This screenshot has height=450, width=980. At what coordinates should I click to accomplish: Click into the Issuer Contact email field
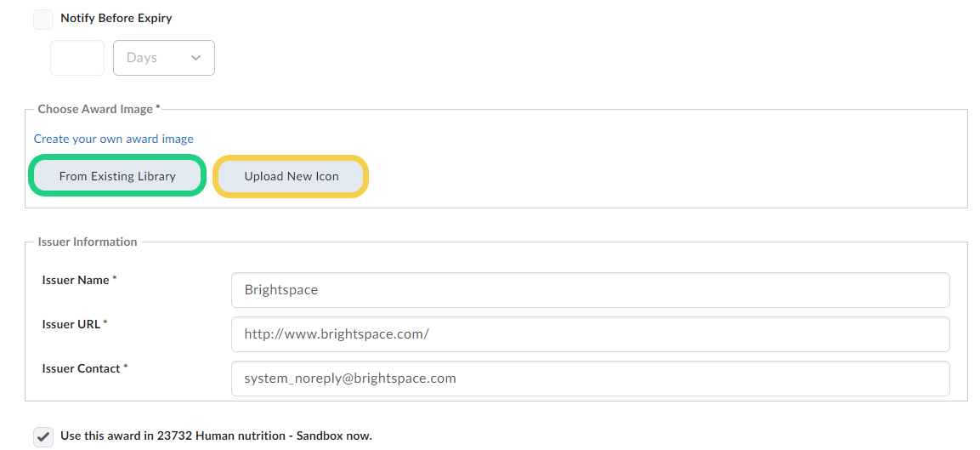point(590,379)
